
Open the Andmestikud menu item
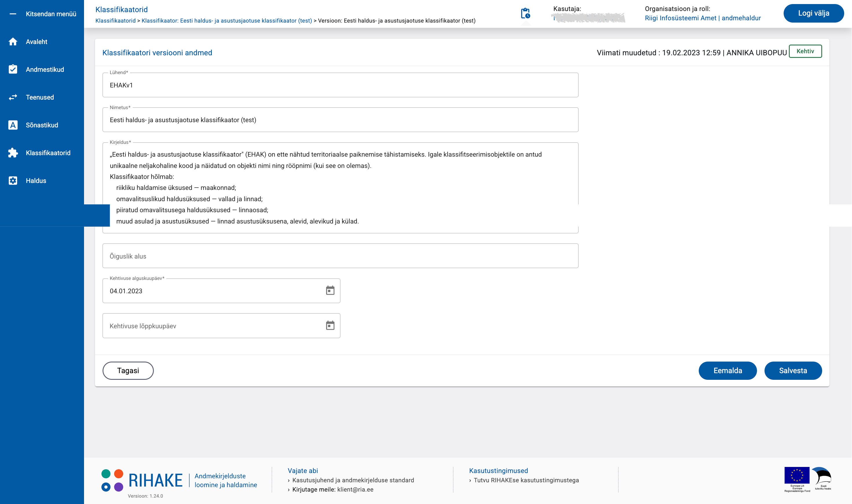pos(45,69)
